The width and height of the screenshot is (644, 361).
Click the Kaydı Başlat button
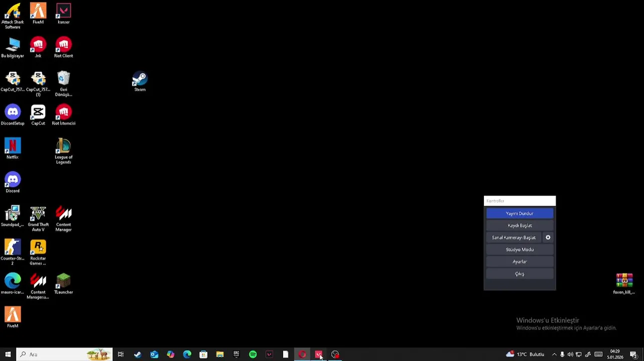pyautogui.click(x=520, y=226)
